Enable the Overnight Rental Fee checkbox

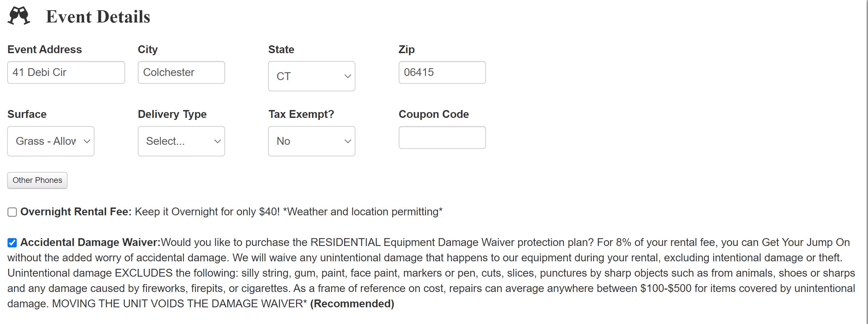click(12, 212)
